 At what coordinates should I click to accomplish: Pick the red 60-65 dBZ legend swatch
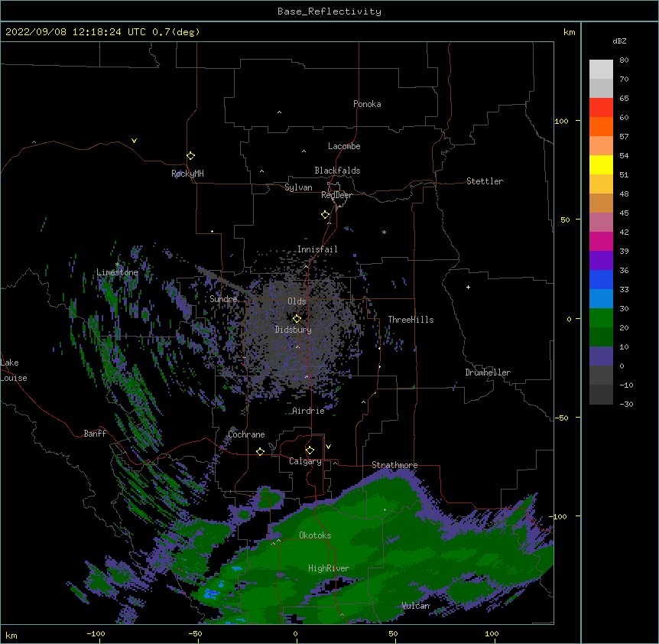[x=601, y=108]
